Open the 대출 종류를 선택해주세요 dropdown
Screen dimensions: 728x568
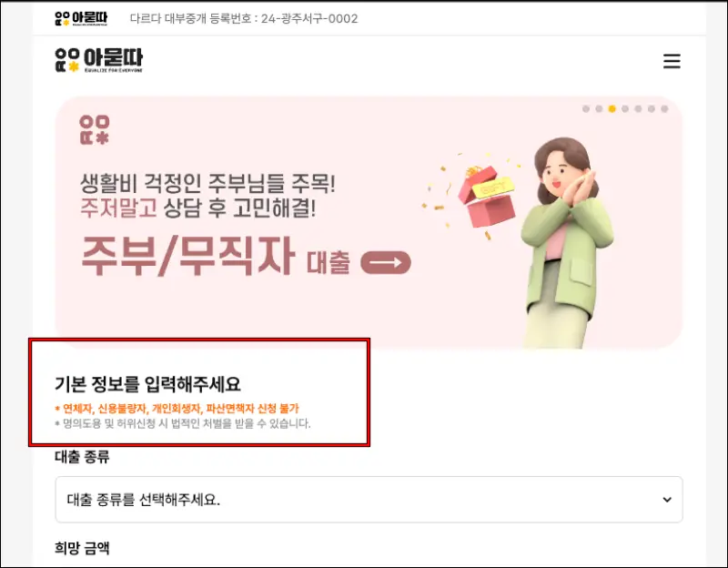click(369, 500)
